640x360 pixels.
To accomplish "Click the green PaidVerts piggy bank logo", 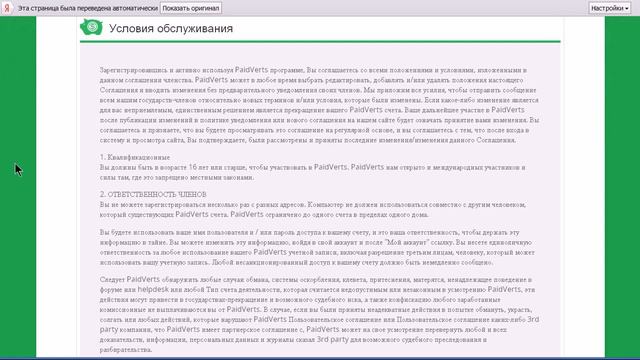I will pos(91,27).
